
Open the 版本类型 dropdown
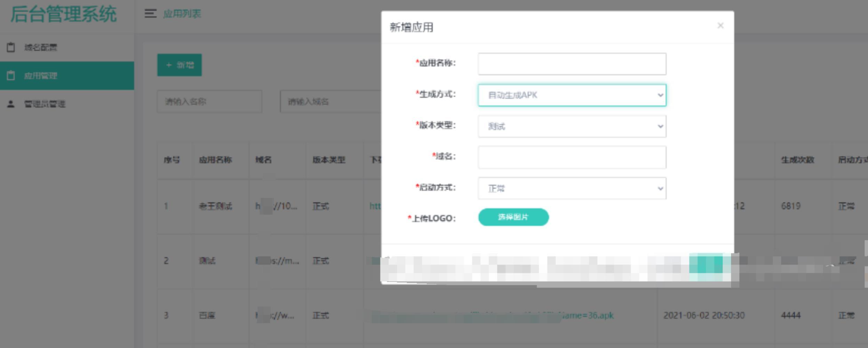point(572,126)
